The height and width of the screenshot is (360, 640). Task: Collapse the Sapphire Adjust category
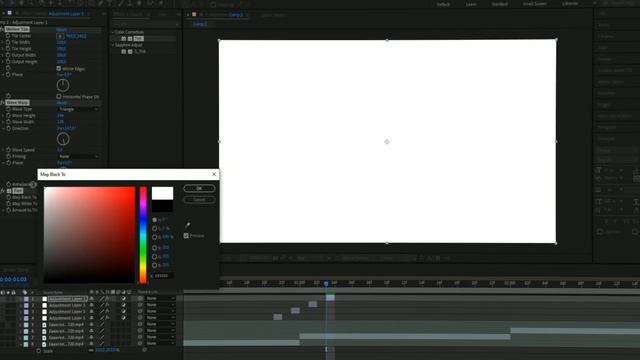(113, 45)
